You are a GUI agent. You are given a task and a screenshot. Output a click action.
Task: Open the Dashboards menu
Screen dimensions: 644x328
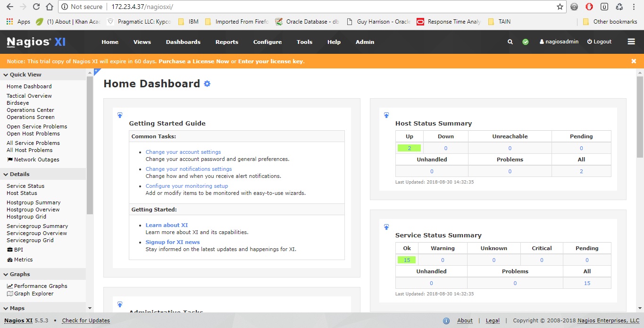click(183, 42)
